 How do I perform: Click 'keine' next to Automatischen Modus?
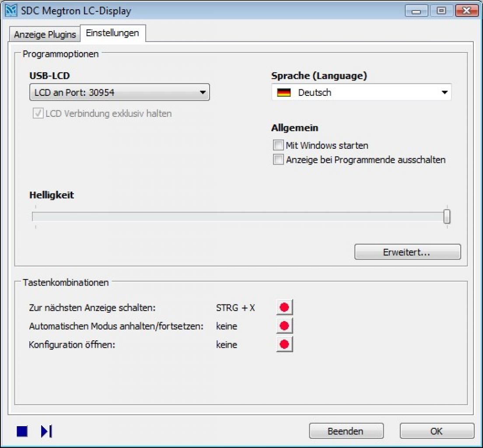[x=227, y=326]
